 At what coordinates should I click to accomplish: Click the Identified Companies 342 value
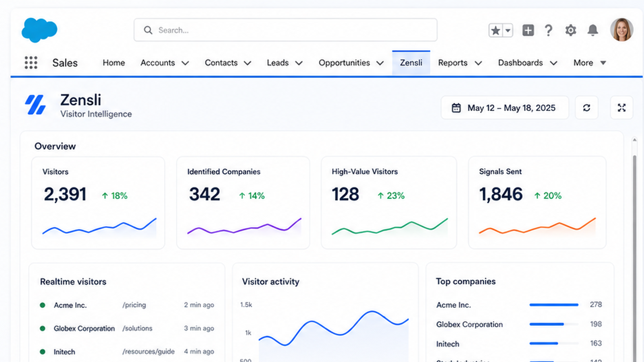(205, 194)
